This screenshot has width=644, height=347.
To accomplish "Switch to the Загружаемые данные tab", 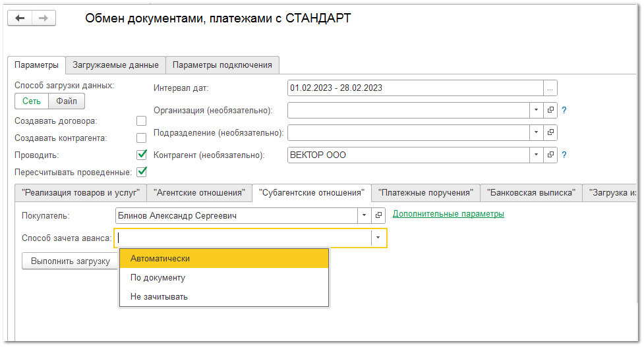I will (x=115, y=65).
